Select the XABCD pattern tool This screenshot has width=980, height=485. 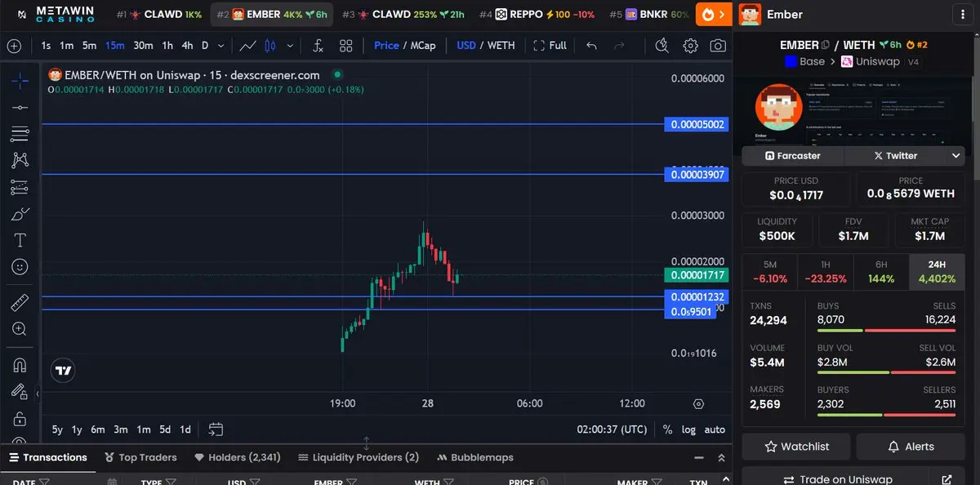[x=20, y=161]
